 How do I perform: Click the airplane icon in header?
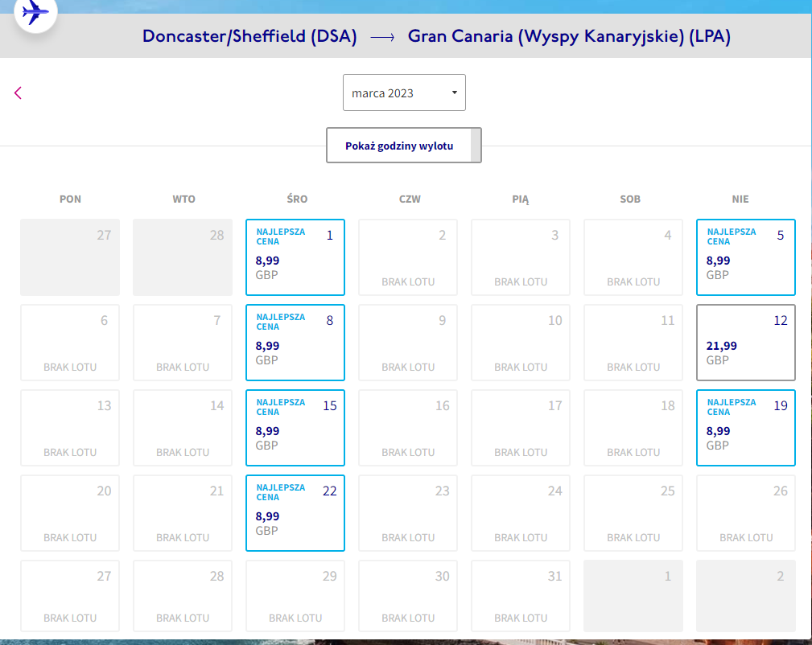[35, 11]
